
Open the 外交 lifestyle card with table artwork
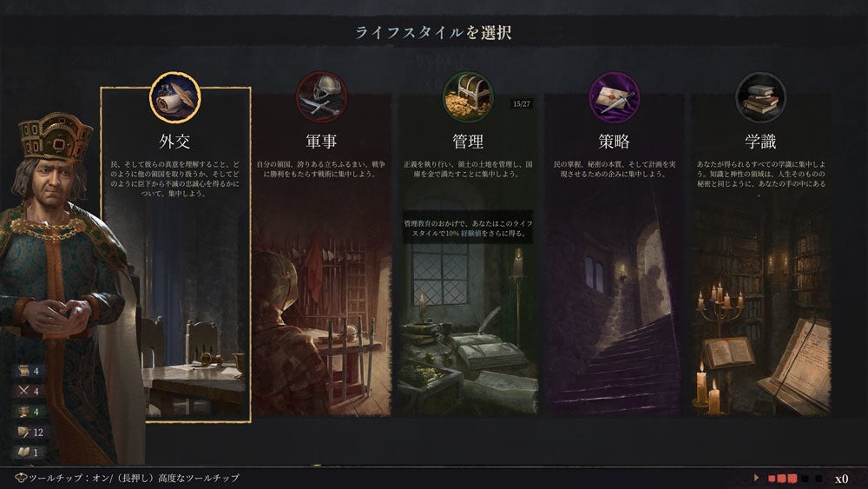(x=175, y=254)
